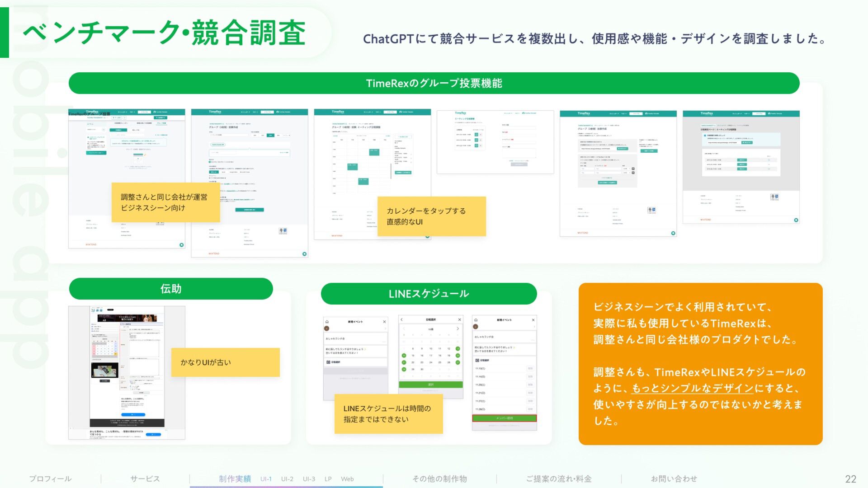The height and width of the screenshot is (488, 868).
Task: Go to その他の制作物 in bottom navigation
Action: click(x=439, y=479)
